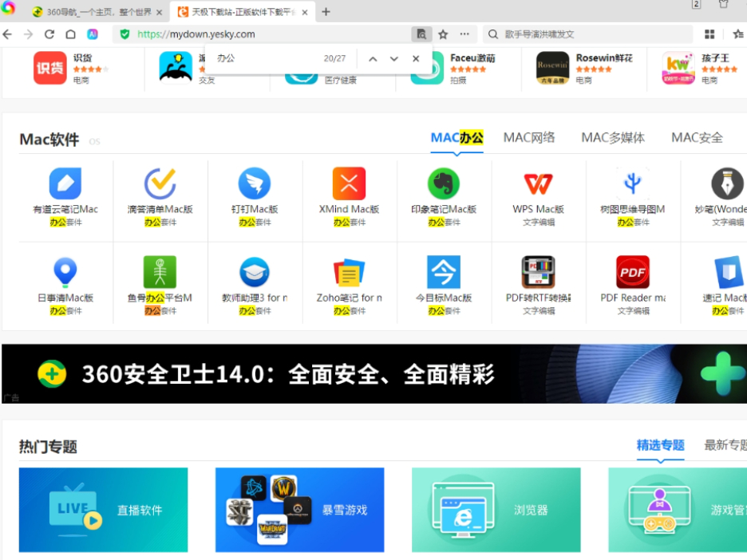This screenshot has height=560, width=747.
Task: Open the 速记 Mac icon
Action: click(729, 272)
